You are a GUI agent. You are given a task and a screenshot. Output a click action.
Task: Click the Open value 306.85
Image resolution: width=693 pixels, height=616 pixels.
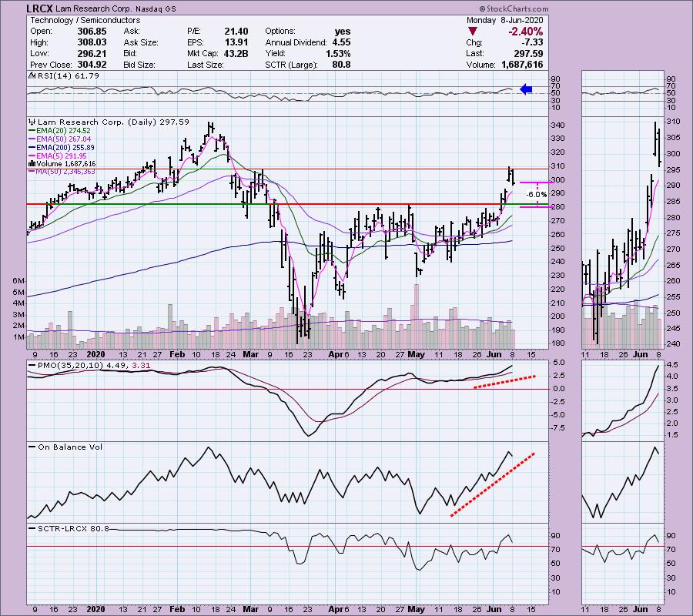click(x=92, y=32)
